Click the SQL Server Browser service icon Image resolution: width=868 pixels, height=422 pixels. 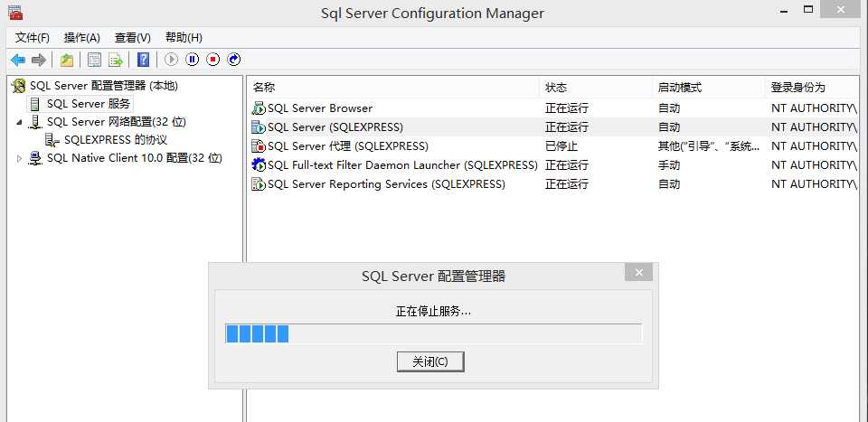click(259, 108)
